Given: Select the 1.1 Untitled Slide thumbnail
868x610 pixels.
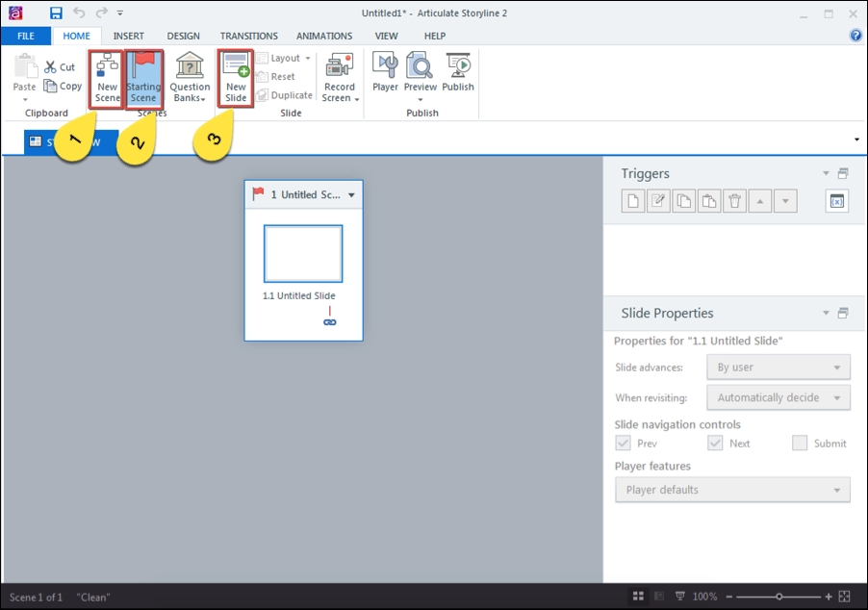Looking at the screenshot, I should (x=303, y=253).
